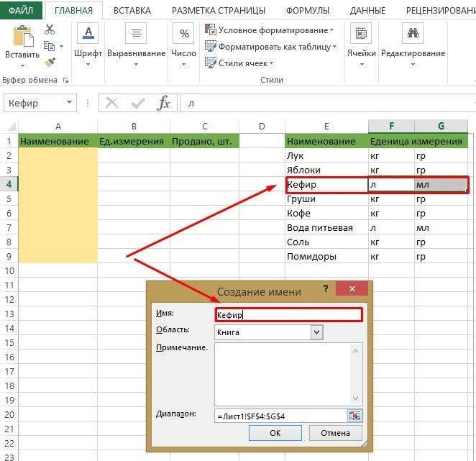Click the Продано, шт. header cell
Screen dimensions: 476x461
[205, 141]
